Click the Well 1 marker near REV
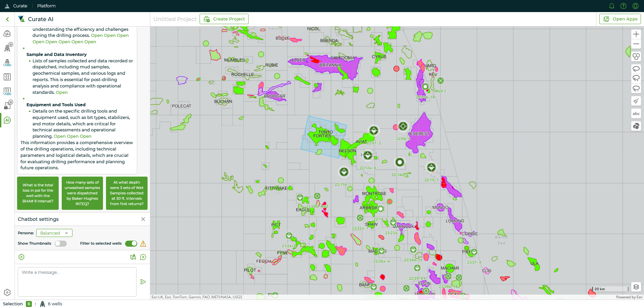 click(441, 81)
